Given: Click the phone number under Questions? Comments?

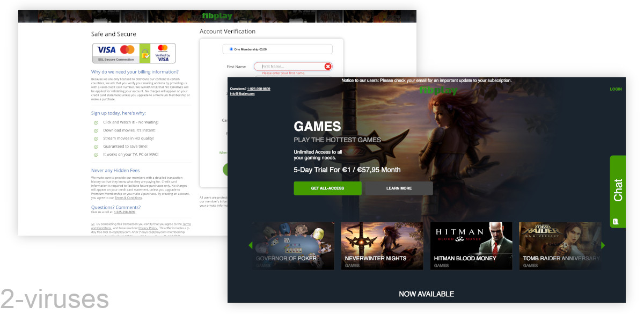Looking at the screenshot, I should tap(125, 212).
